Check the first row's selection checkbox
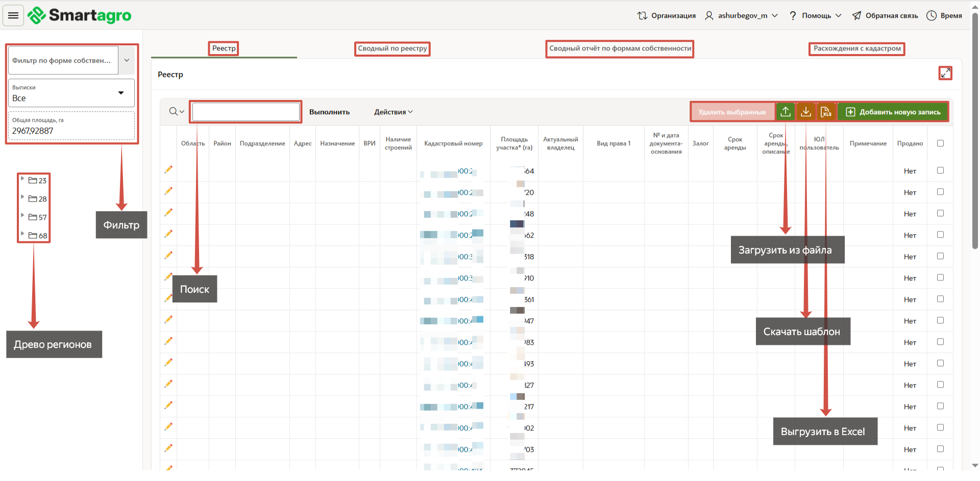980x481 pixels. coord(940,170)
